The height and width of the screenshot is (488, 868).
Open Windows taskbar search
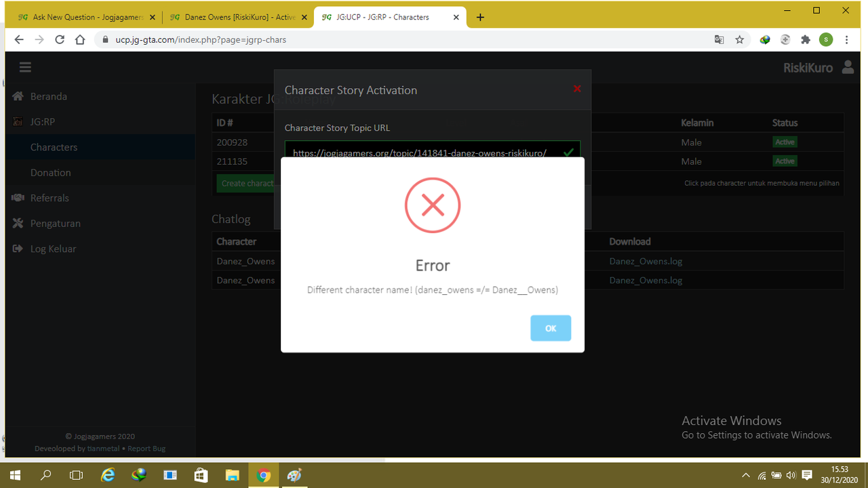point(46,475)
